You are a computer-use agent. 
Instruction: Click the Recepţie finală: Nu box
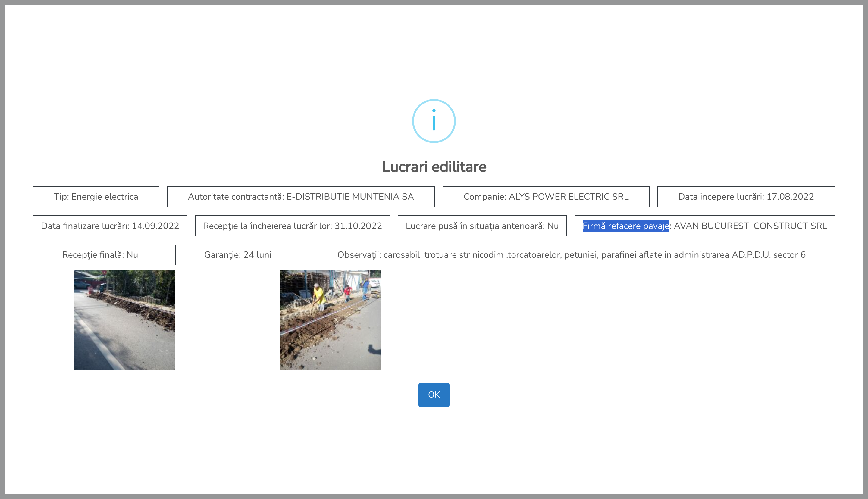pyautogui.click(x=100, y=255)
